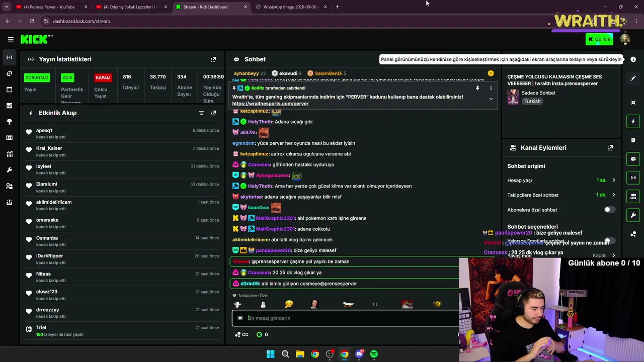Select the Stream broadcast icon in left sidebar
This screenshot has height=362, width=644.
(x=10, y=57)
